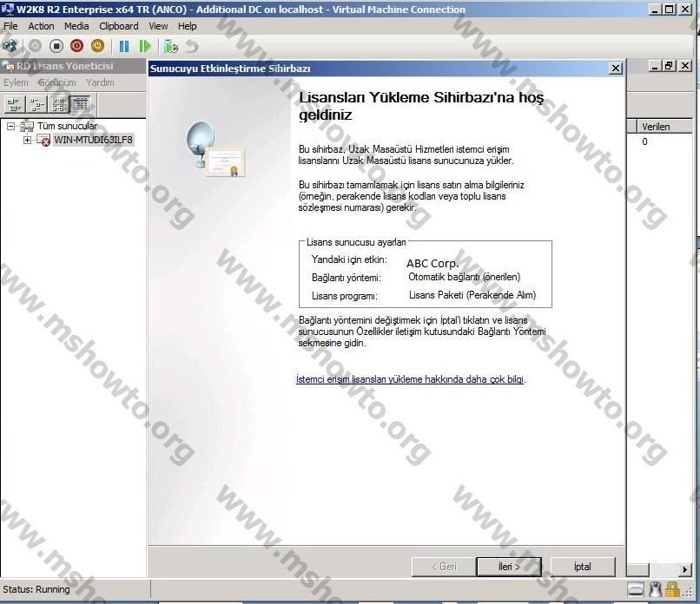Click the Tüm sunucular server group icon

pos(27,126)
